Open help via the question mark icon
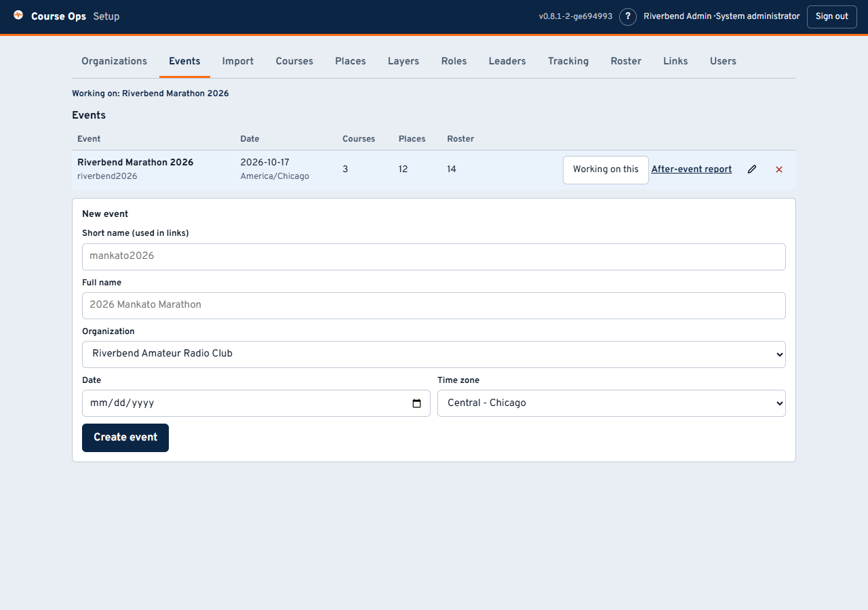Viewport: 868px width, 610px height. point(628,17)
